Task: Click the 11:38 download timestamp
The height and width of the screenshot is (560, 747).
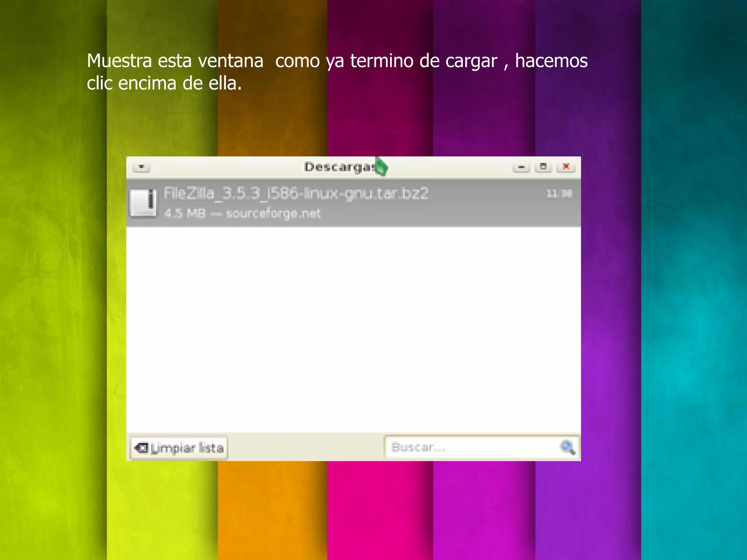Action: (559, 194)
